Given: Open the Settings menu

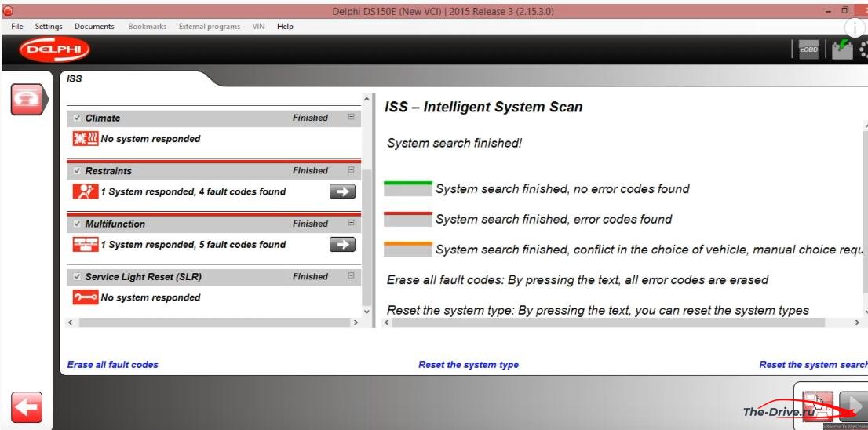Looking at the screenshot, I should [49, 26].
